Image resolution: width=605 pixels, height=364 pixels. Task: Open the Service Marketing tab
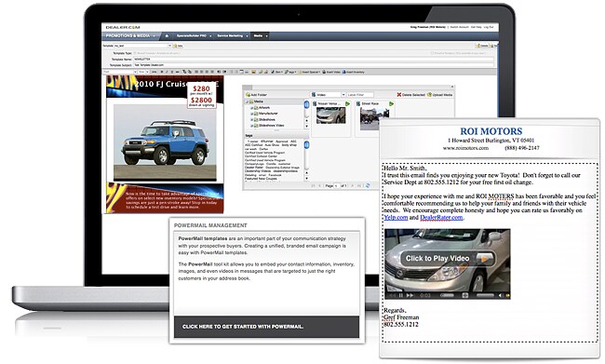pyautogui.click(x=233, y=35)
